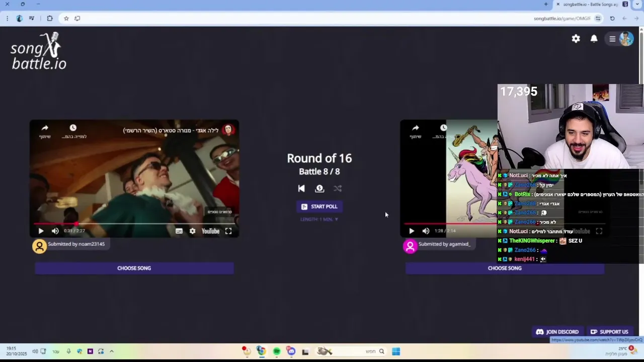Open Discord from the taskbar

(x=291, y=351)
